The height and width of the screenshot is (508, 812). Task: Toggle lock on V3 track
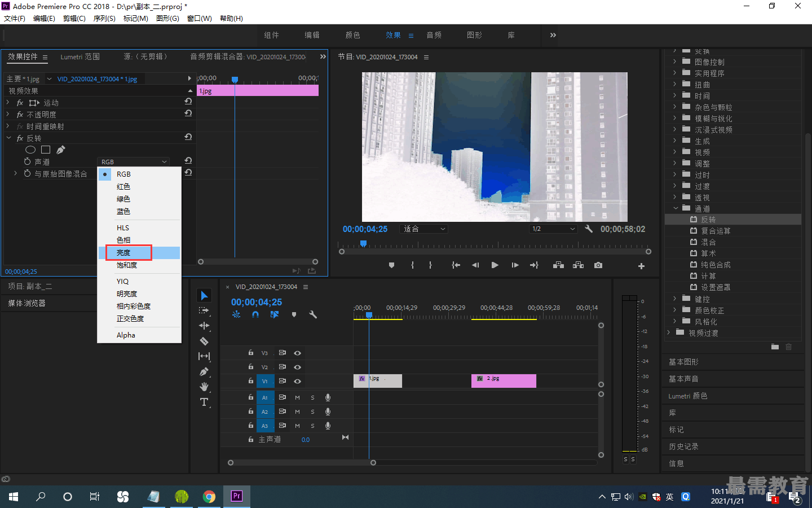pyautogui.click(x=251, y=353)
